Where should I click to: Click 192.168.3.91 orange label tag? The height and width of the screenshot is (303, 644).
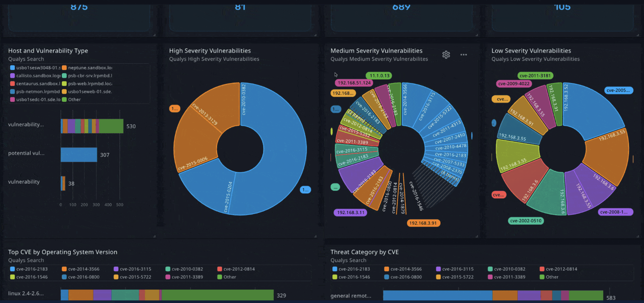click(x=423, y=223)
